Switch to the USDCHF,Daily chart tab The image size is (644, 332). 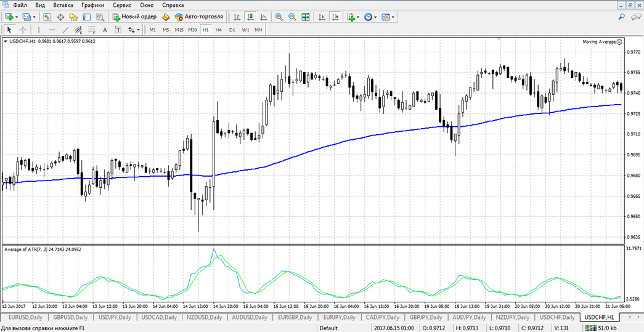coord(556,317)
